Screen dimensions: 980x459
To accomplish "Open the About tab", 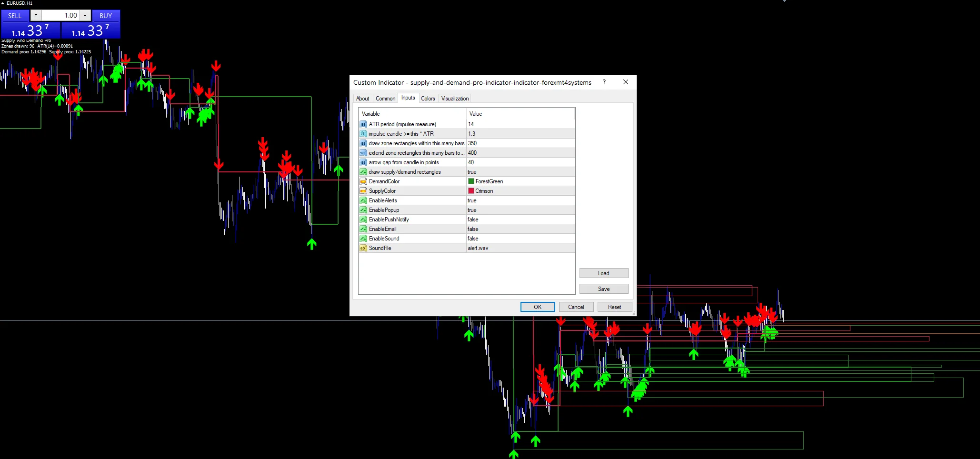I will 362,99.
